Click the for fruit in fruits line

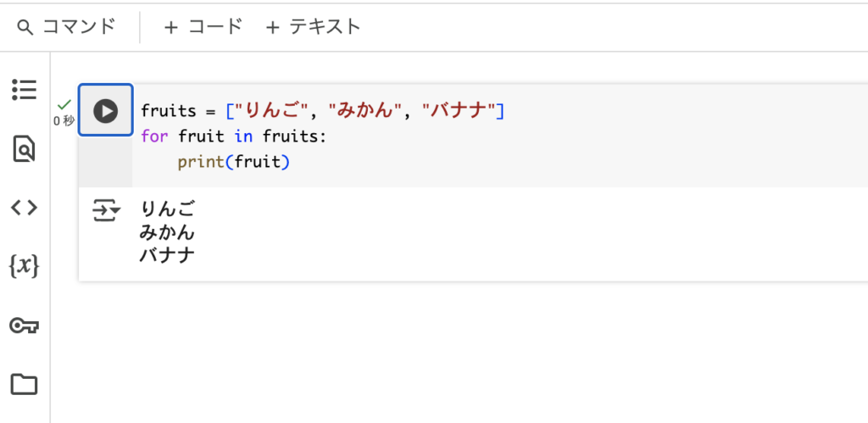234,136
